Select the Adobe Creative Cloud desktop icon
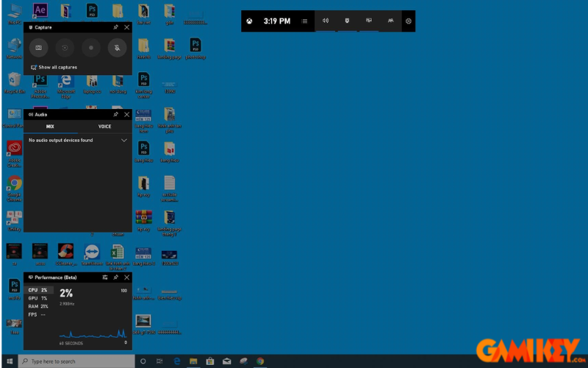This screenshot has width=588, height=368. 14,154
